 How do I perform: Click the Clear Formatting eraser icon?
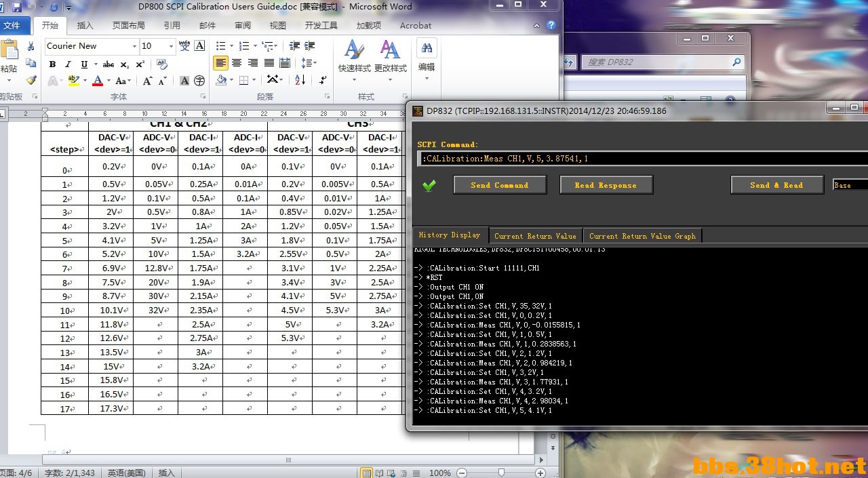tap(162, 64)
